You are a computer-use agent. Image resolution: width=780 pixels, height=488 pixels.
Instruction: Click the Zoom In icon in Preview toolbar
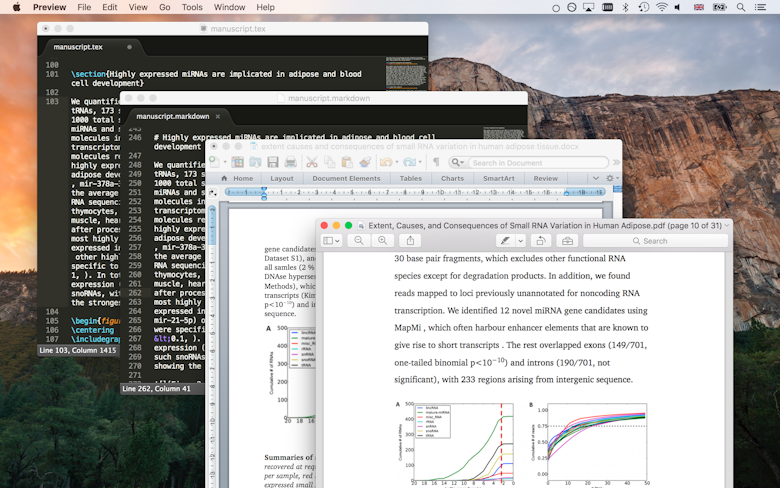tap(383, 241)
